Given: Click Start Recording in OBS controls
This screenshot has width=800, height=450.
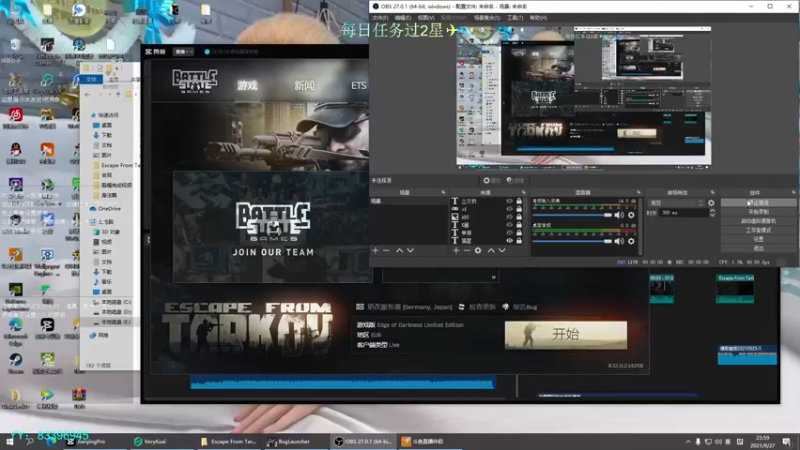Looking at the screenshot, I should pos(758,212).
